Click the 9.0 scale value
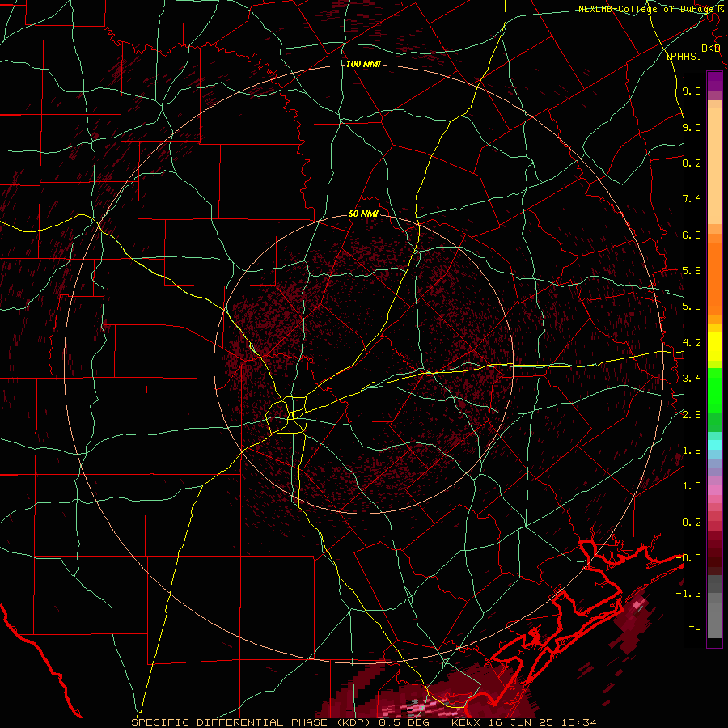The height and width of the screenshot is (728, 728). tap(692, 127)
